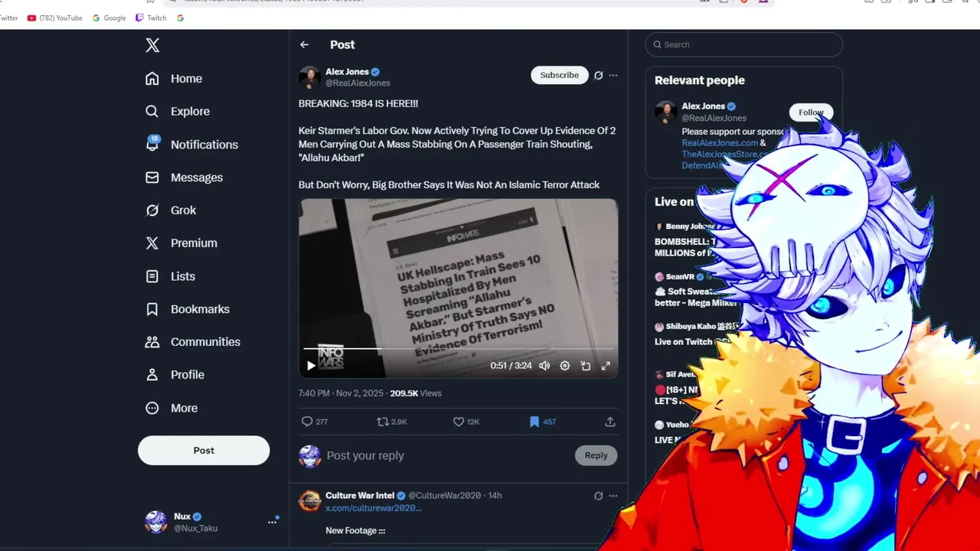980x551 pixels.
Task: Toggle bookmark with 457 count
Action: [x=542, y=422]
